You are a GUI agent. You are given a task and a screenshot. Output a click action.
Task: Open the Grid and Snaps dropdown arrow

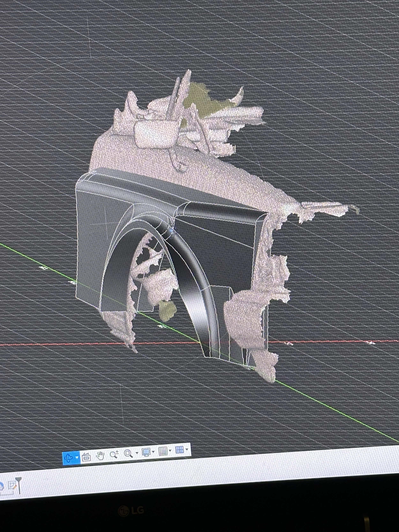170,450
